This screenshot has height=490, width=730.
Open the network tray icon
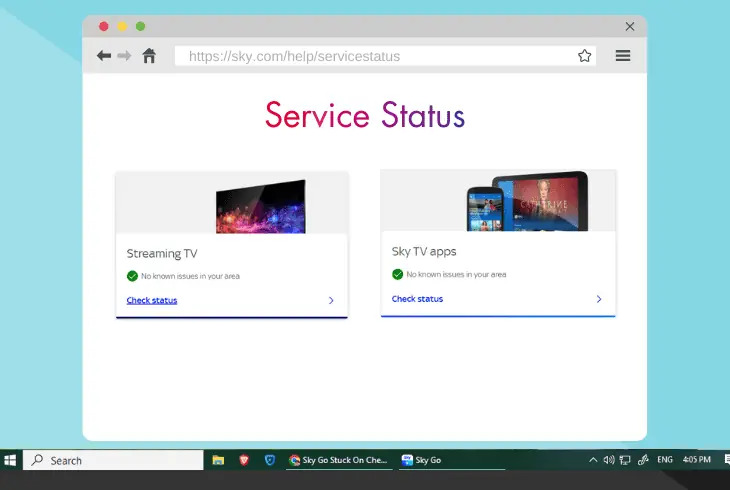(x=625, y=460)
